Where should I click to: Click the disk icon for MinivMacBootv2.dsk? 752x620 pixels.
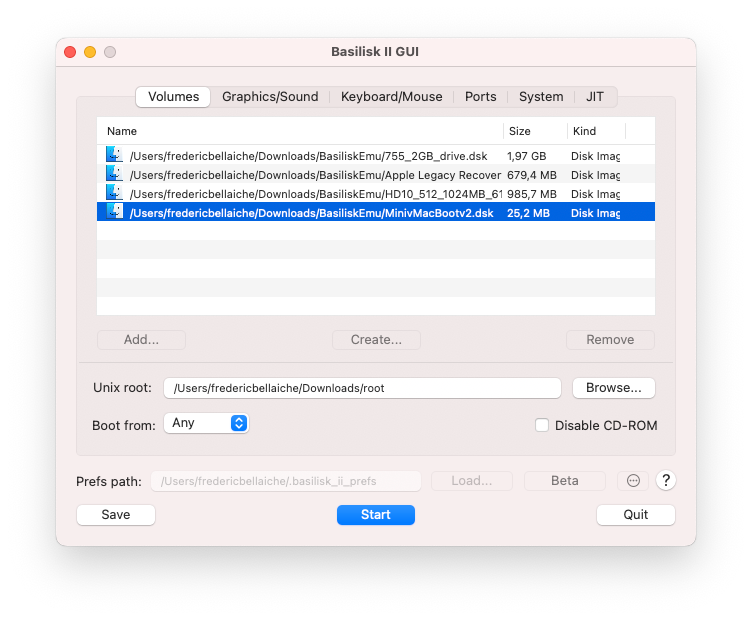[114, 211]
